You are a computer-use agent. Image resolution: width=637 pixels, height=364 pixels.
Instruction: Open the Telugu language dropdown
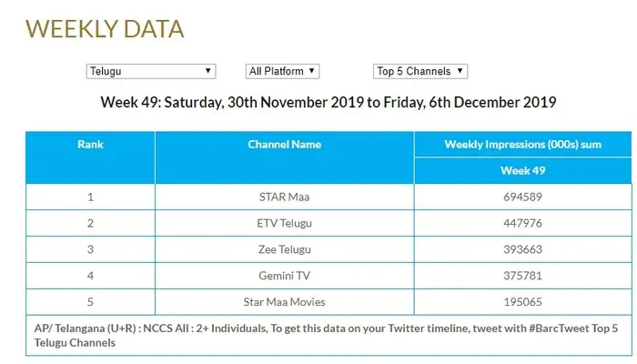[x=150, y=71]
